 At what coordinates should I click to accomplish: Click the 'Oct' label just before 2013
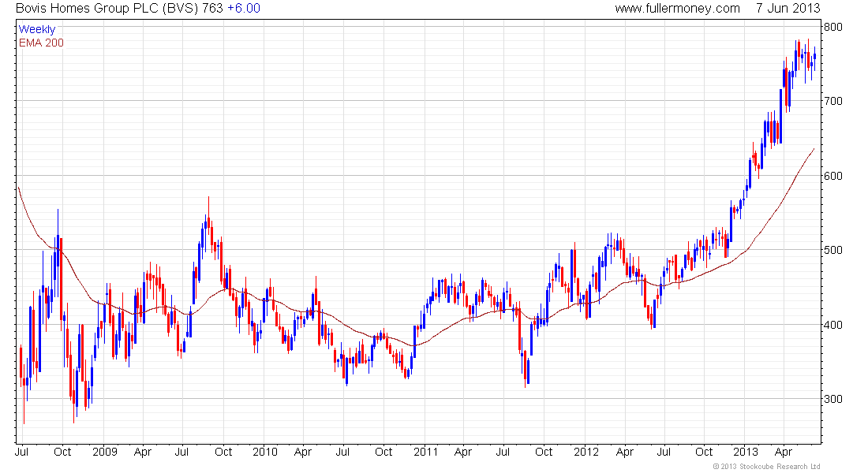(x=704, y=452)
